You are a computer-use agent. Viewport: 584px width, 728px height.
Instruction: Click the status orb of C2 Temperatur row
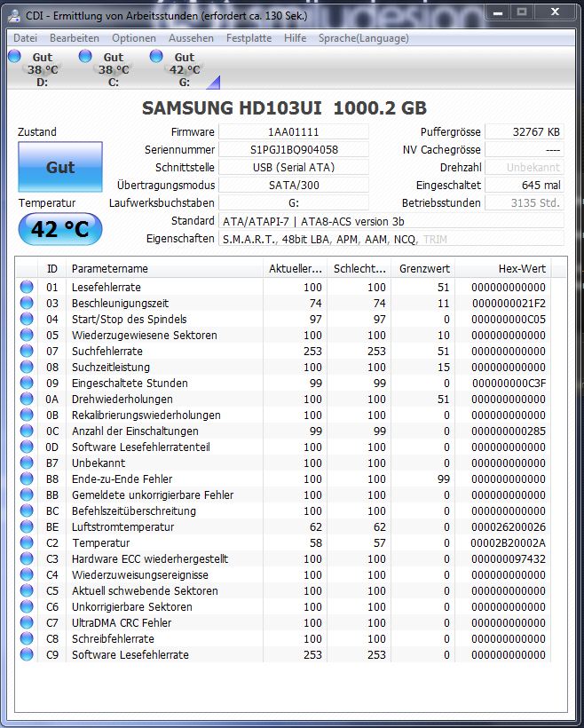coord(27,542)
